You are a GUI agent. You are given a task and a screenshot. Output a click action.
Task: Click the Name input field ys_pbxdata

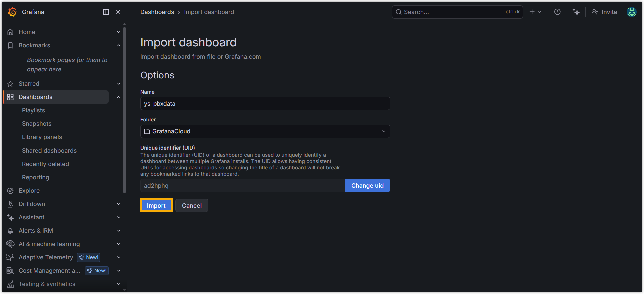pyautogui.click(x=265, y=103)
